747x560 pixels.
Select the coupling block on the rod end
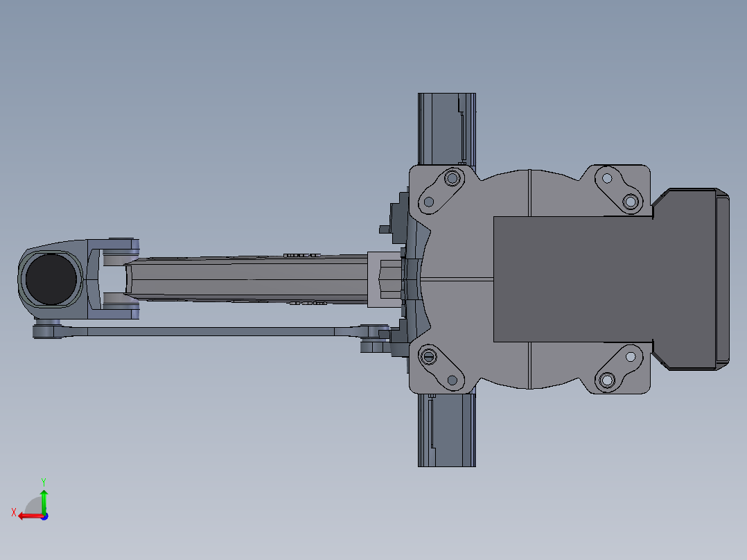pyautogui.click(x=385, y=279)
